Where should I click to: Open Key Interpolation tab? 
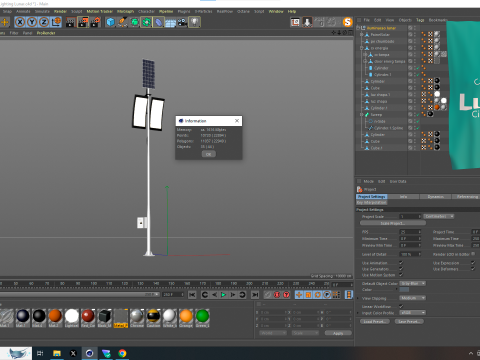[372, 202]
